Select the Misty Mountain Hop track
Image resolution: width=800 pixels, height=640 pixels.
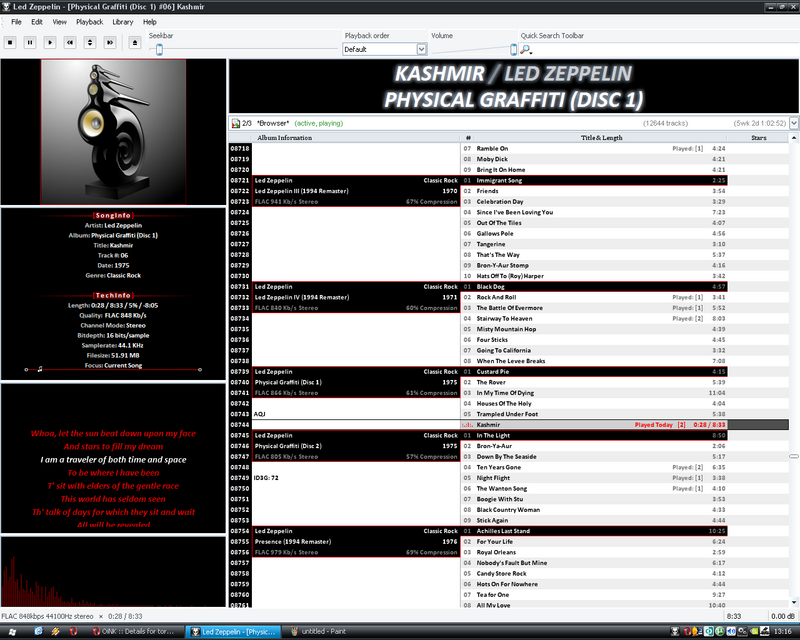pos(594,329)
